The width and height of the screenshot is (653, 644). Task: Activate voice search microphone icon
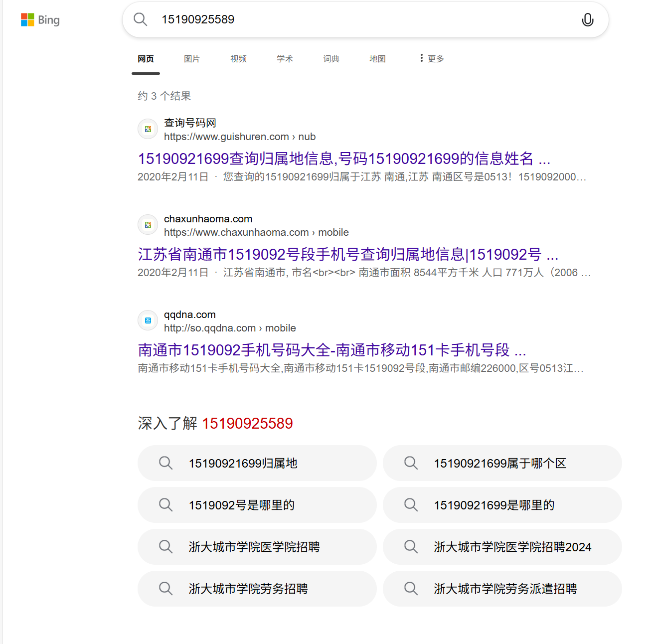pyautogui.click(x=588, y=19)
